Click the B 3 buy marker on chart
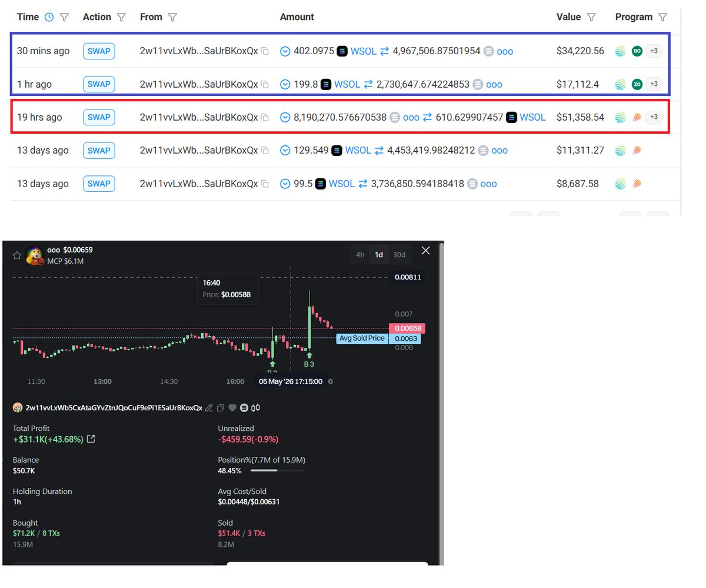Screen dimensions: 706x588 (309, 360)
